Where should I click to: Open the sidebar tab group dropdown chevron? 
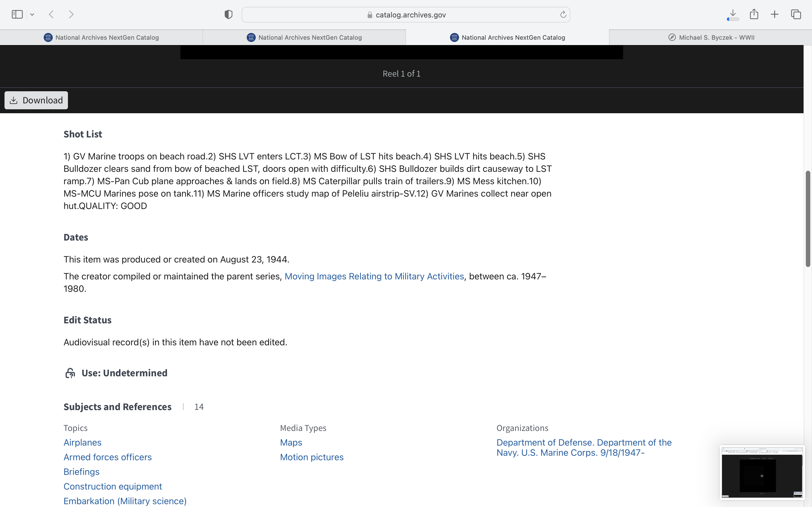(x=32, y=14)
